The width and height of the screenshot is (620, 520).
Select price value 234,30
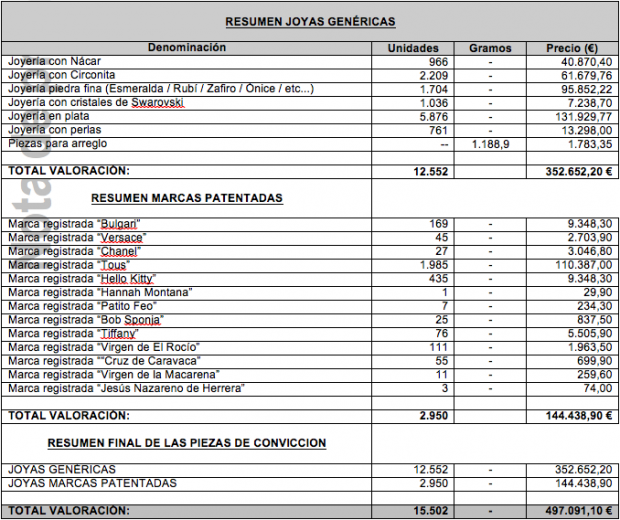[594, 306]
